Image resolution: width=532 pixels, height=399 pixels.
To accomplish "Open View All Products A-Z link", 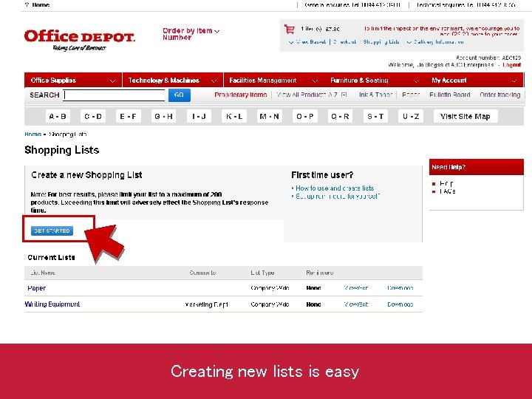I will pyautogui.click(x=312, y=95).
